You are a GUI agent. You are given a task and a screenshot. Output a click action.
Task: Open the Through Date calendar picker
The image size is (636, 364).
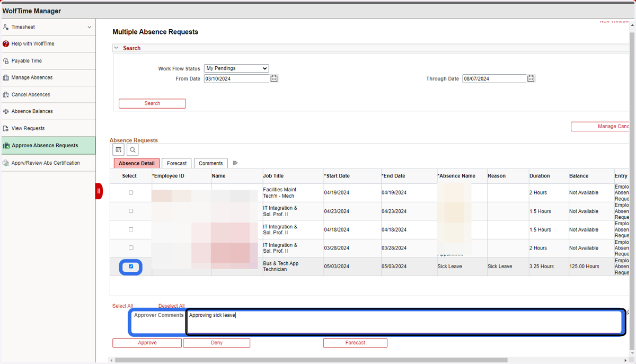[x=531, y=78]
